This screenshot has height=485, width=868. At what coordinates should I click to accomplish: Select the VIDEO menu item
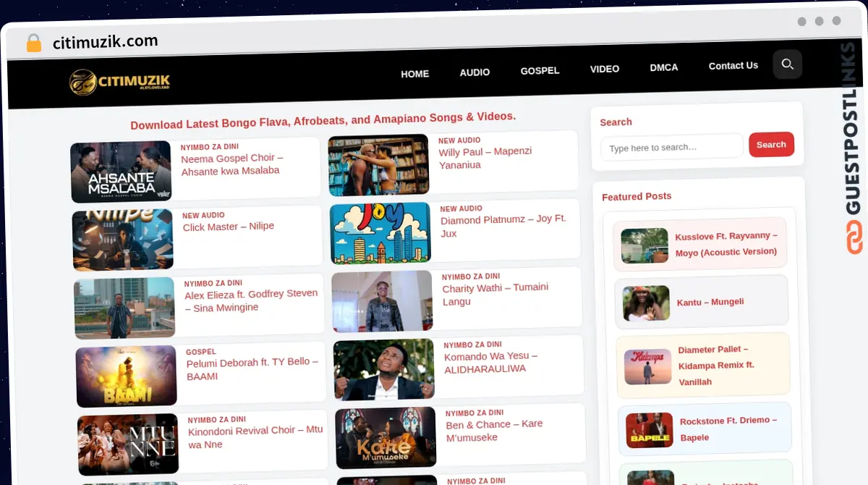[604, 69]
